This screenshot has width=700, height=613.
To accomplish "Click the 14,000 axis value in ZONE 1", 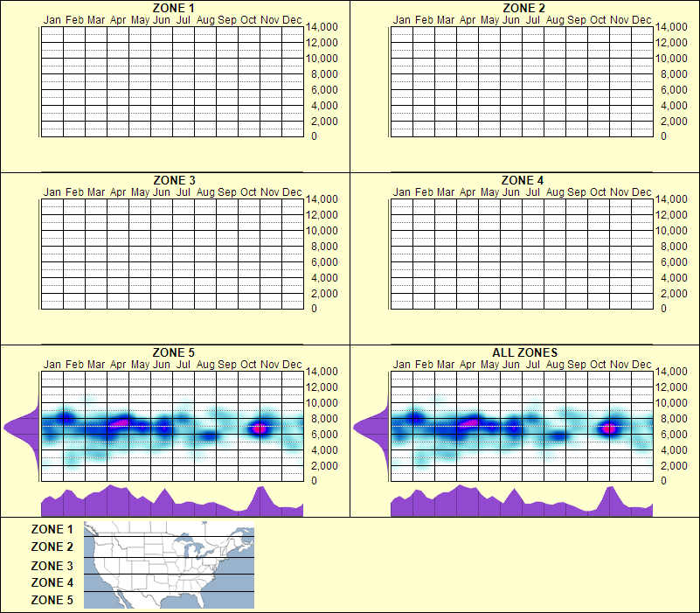I will point(323,27).
